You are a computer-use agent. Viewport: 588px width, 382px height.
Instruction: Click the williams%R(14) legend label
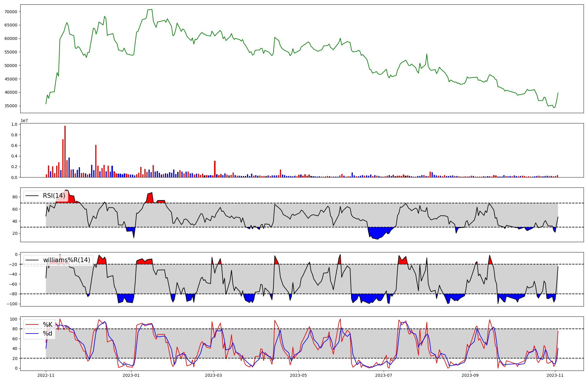pos(67,260)
